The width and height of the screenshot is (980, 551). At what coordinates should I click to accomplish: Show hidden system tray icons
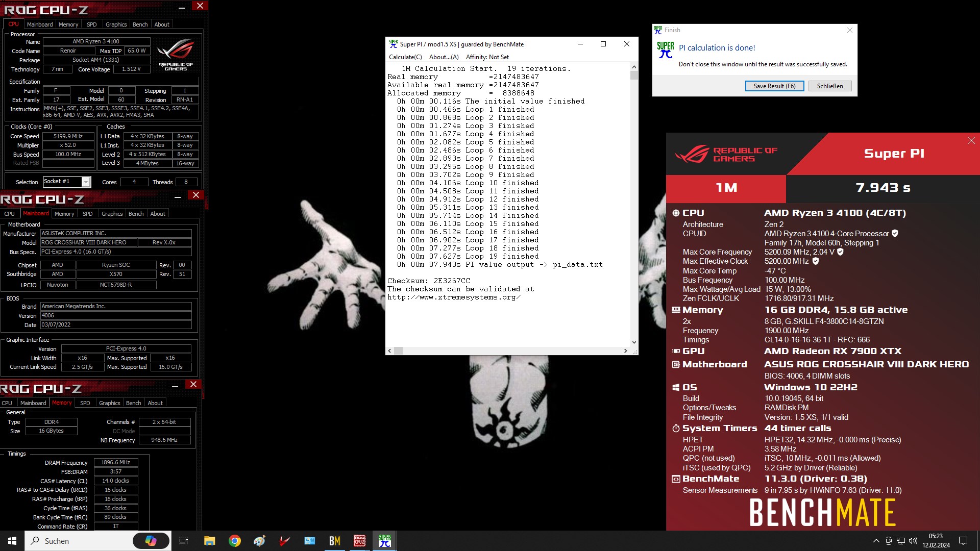click(x=876, y=541)
